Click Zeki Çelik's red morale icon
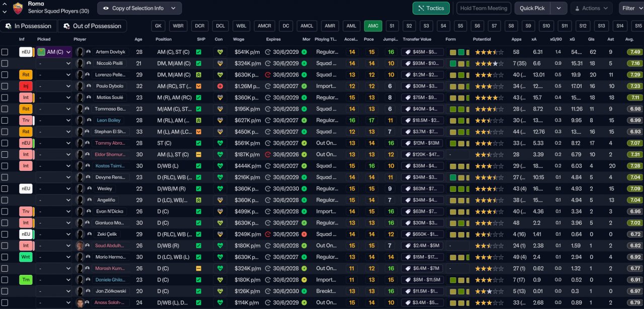The image size is (644, 309). coord(304,234)
